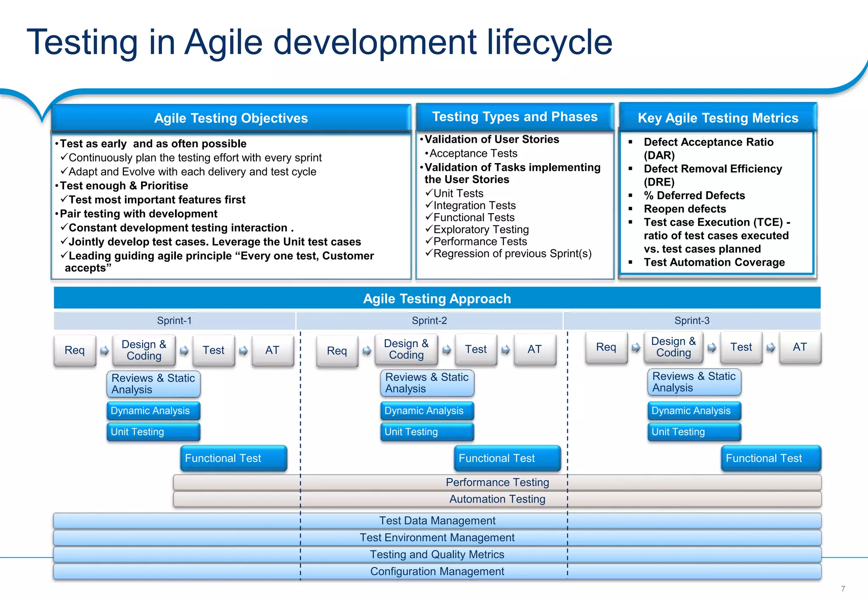Click Key Agile Testing Metrics header
Screen dimensions: 868x601
(718, 118)
